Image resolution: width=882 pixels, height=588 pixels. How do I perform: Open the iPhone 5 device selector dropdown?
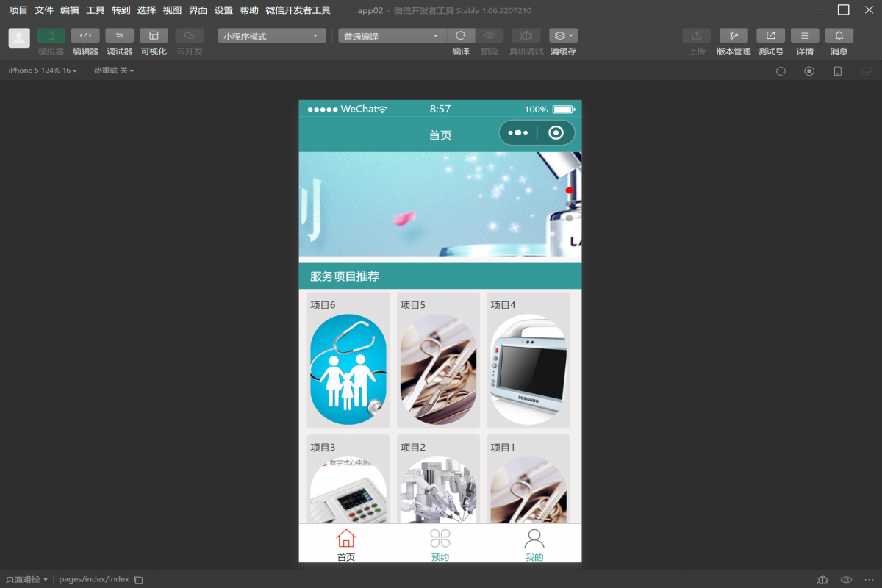coord(43,71)
